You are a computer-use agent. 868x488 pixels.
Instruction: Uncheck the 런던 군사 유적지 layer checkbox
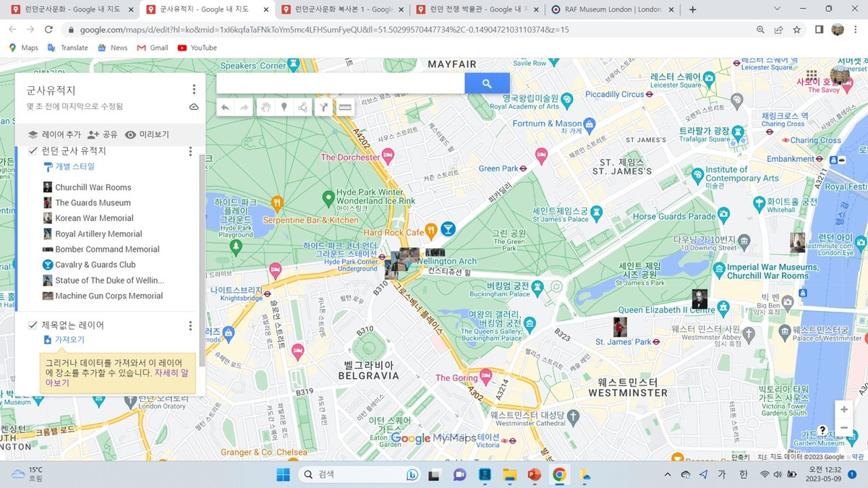pyautogui.click(x=33, y=150)
